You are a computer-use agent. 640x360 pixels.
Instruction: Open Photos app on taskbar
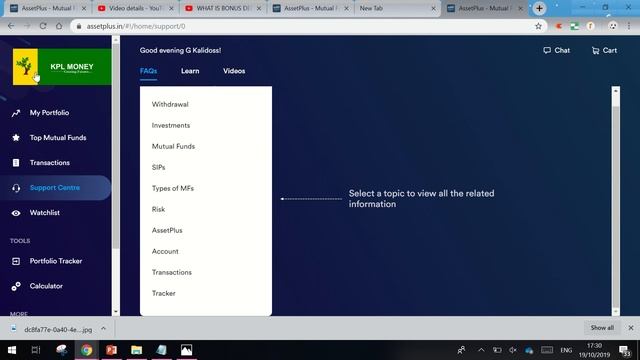tap(187, 350)
